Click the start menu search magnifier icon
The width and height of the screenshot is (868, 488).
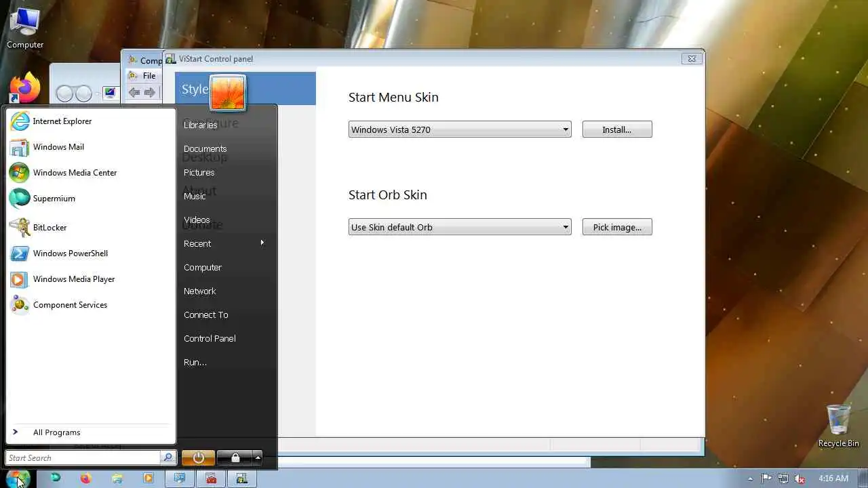pyautogui.click(x=167, y=457)
